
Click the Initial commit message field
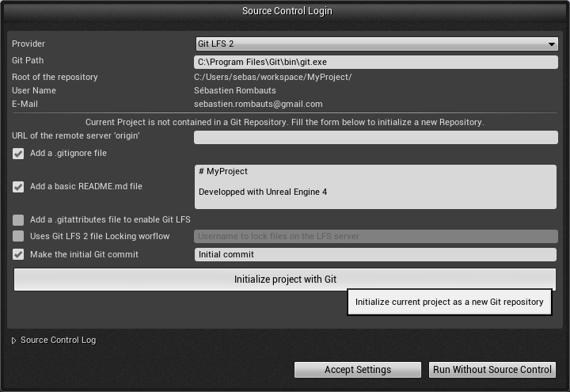[x=375, y=254]
